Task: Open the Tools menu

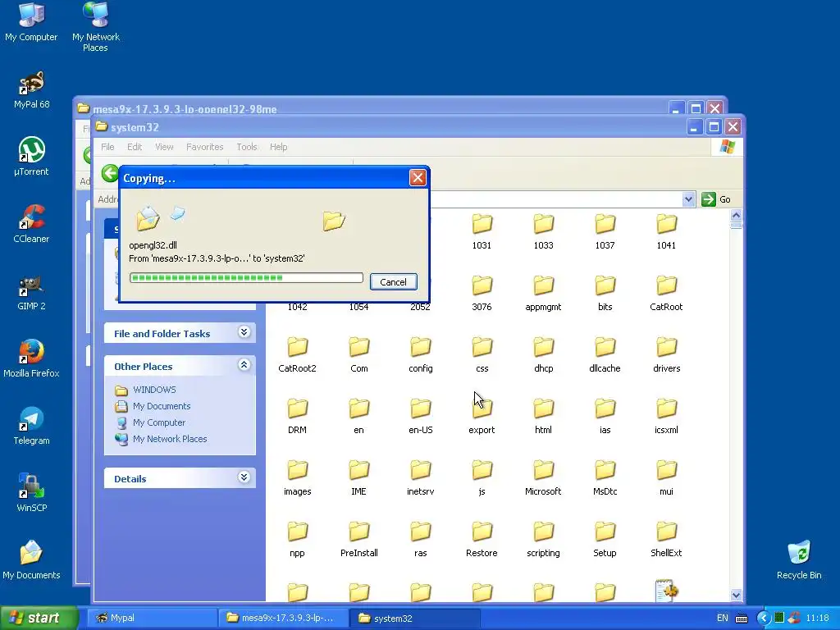Action: [247, 147]
